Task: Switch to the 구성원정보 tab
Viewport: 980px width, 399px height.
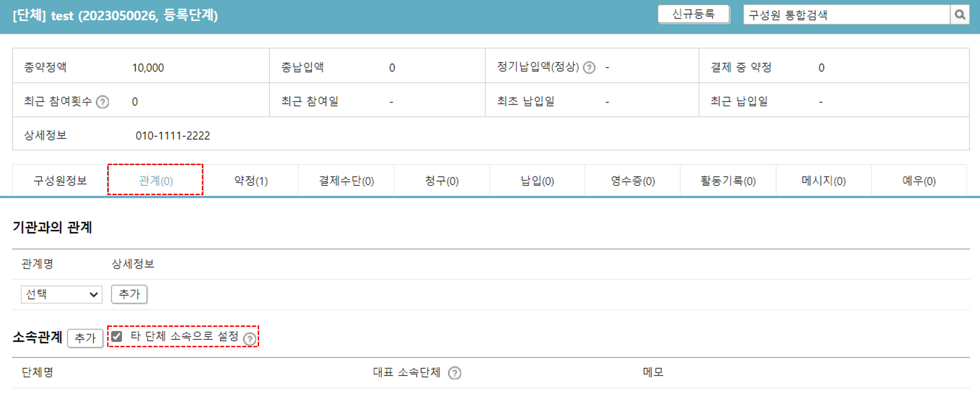Action: click(60, 181)
